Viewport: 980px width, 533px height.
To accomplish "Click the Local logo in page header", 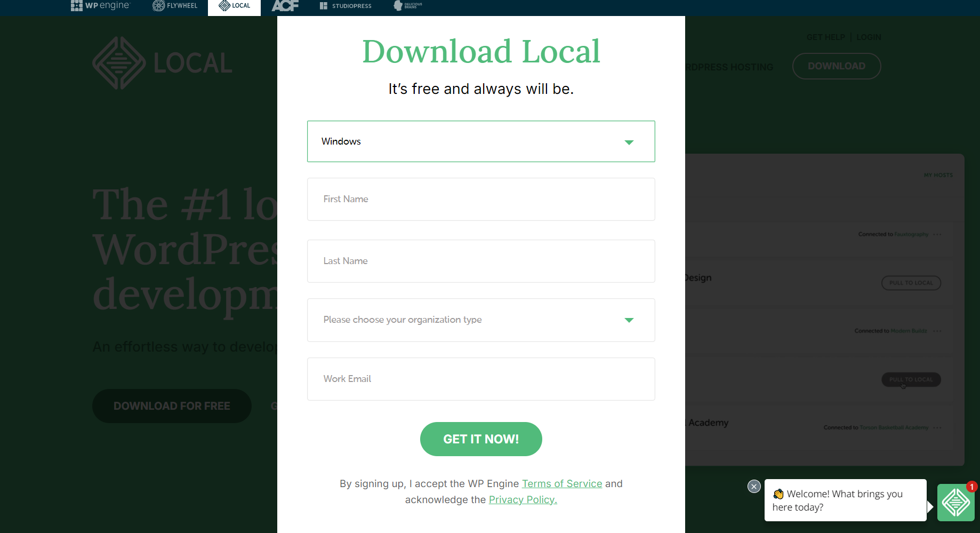I will point(163,63).
